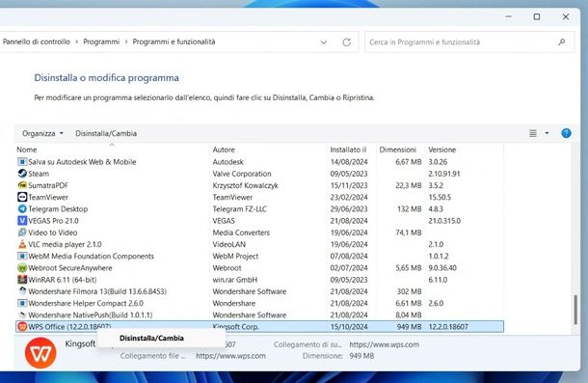588x383 pixels.
Task: Select the Steam row name
Action: (x=39, y=174)
